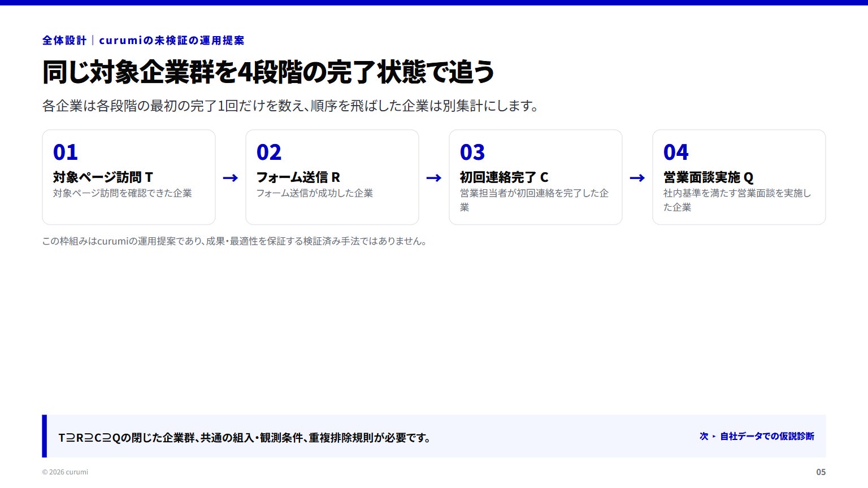Click the page number 05
This screenshot has height=488, width=868.
point(821,472)
